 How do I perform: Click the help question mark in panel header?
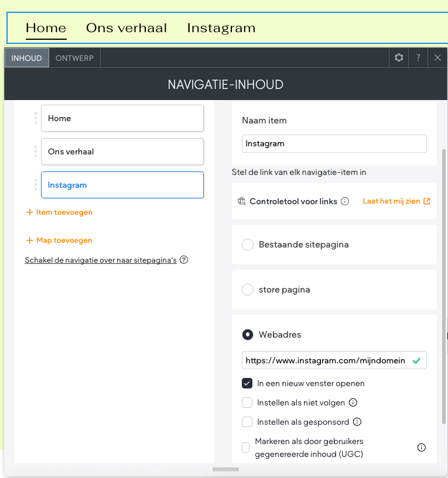tap(418, 58)
